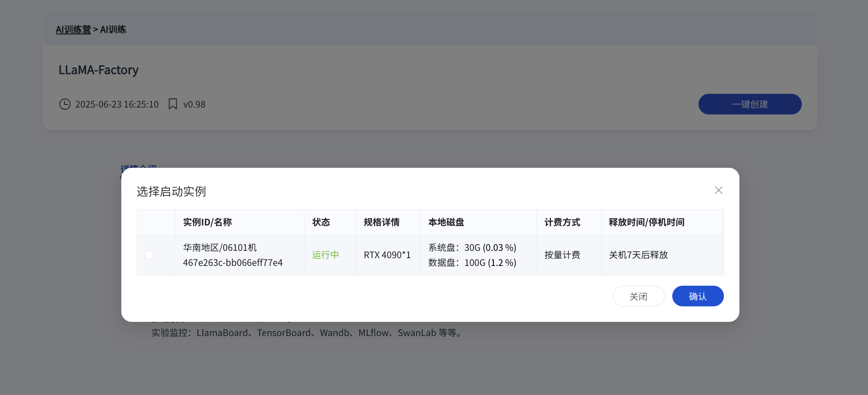The height and width of the screenshot is (395, 868).
Task: Click the 选择启动实例 dialog title
Action: 171,191
